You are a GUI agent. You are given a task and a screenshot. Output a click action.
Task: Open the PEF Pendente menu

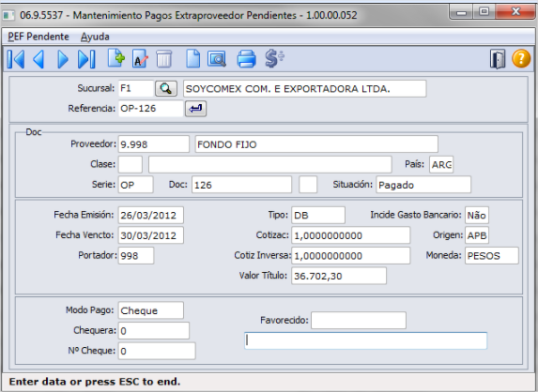click(x=38, y=37)
